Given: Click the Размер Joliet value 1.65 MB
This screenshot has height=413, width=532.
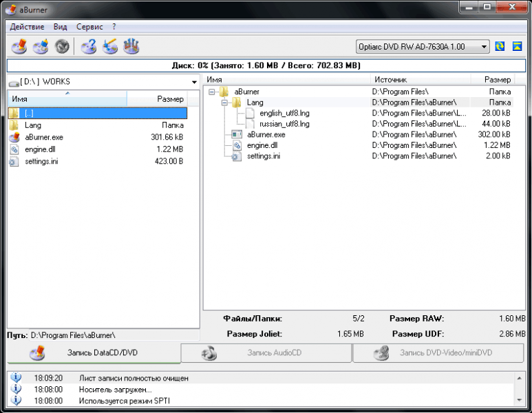Looking at the screenshot, I should pos(350,334).
